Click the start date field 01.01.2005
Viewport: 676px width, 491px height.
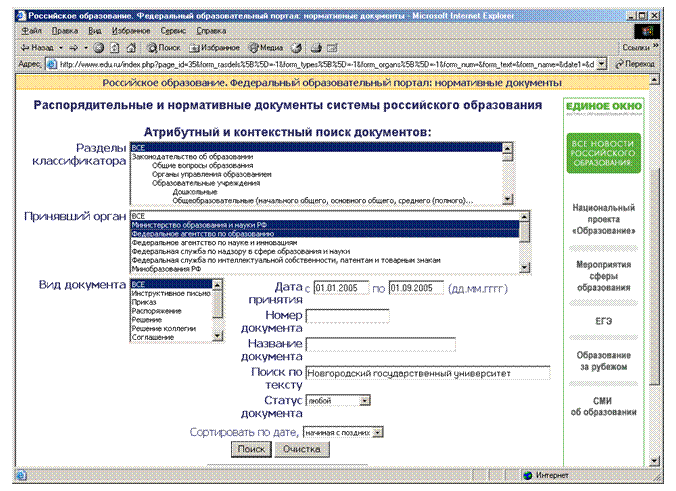341,288
